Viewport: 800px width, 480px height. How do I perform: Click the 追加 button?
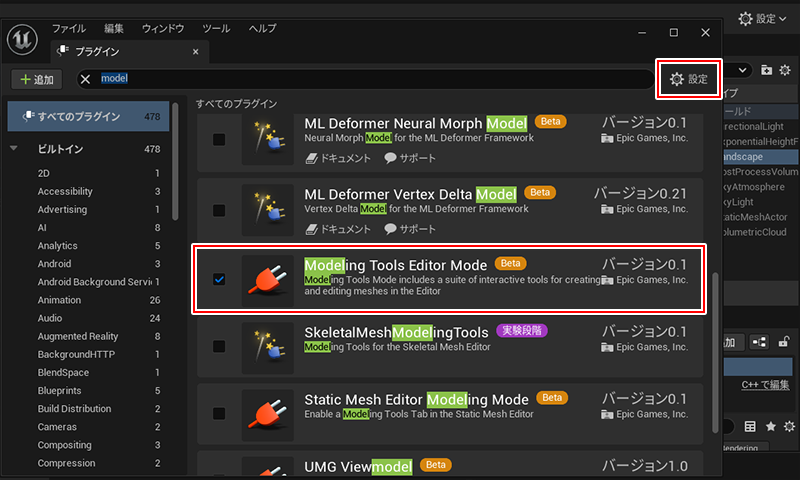(37, 79)
